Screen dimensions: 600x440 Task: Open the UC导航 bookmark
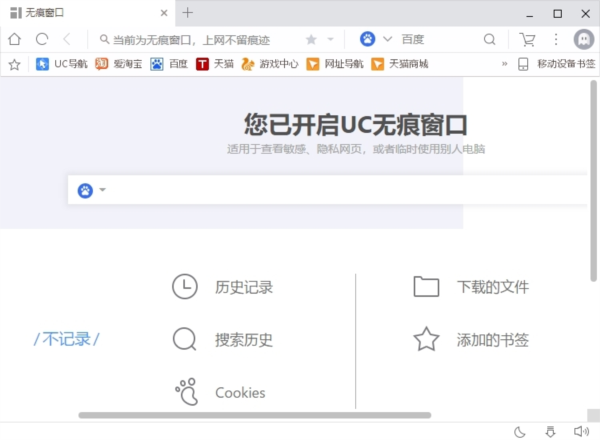(62, 64)
